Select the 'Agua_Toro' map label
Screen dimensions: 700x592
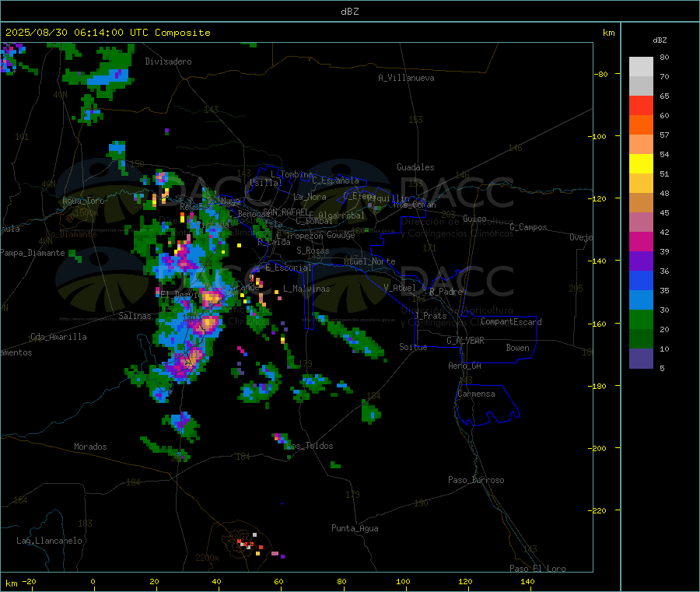point(83,201)
